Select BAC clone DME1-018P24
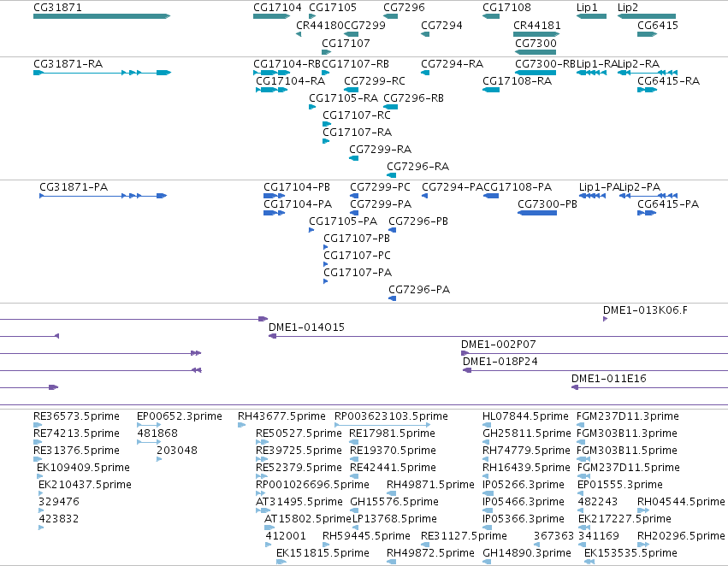Viewport: 728px width, 566px height. (x=595, y=370)
